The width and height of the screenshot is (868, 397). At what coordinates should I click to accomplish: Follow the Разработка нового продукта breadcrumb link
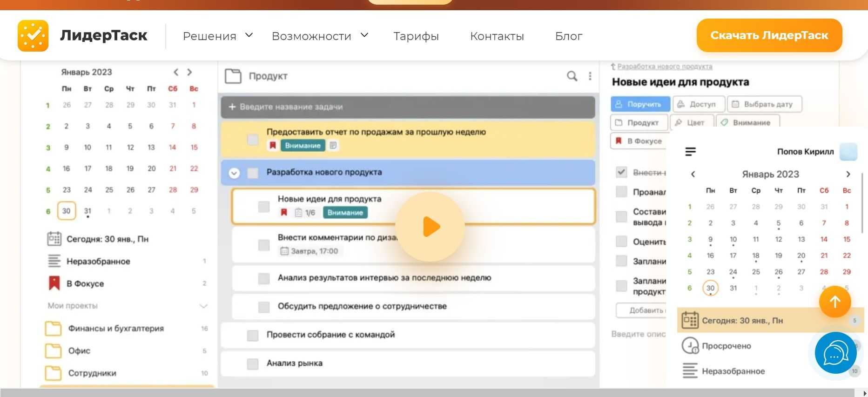(664, 67)
